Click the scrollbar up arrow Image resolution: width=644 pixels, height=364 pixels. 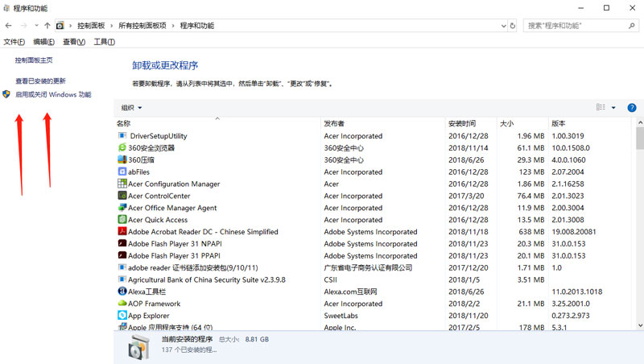pos(640,122)
